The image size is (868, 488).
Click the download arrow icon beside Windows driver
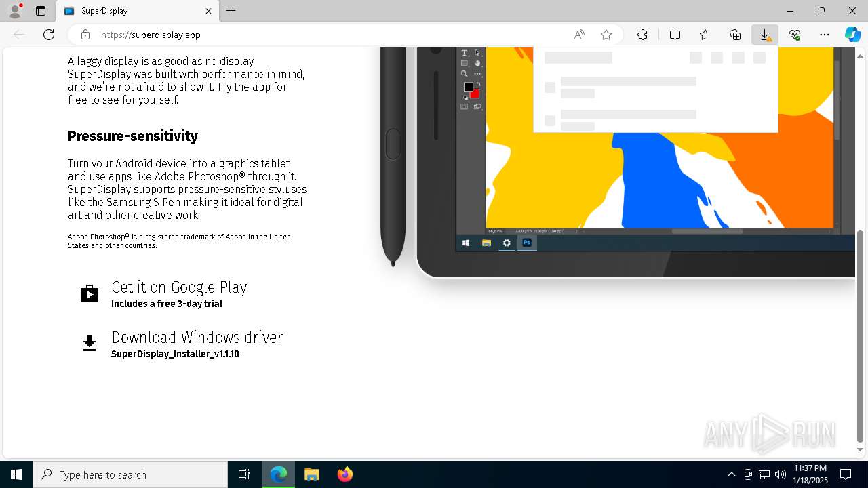coord(90,344)
